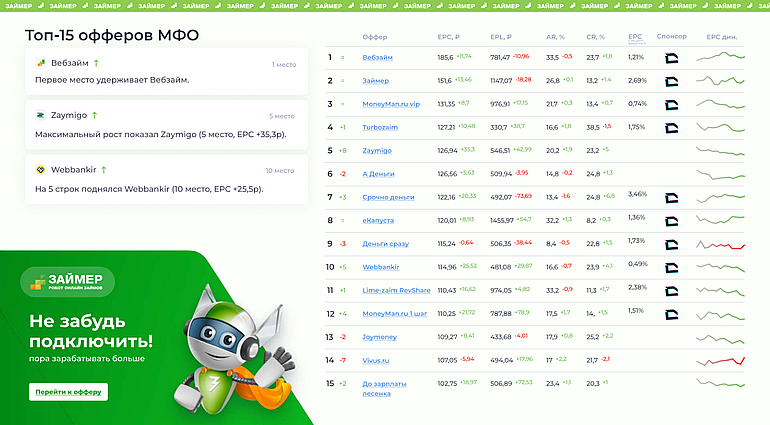Viewport: 770px width, 425px height.
Task: Click the EPC sparkline for Займер row
Action: click(x=720, y=80)
